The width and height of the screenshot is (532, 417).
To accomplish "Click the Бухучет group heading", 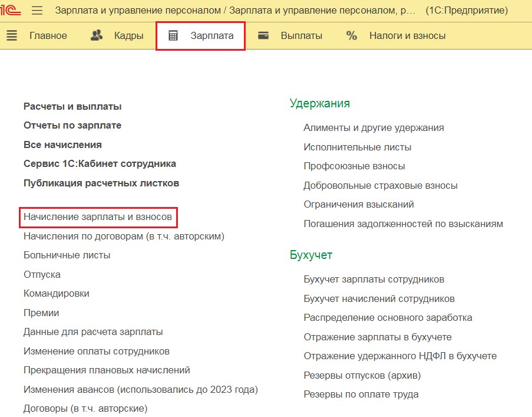I will (x=311, y=255).
